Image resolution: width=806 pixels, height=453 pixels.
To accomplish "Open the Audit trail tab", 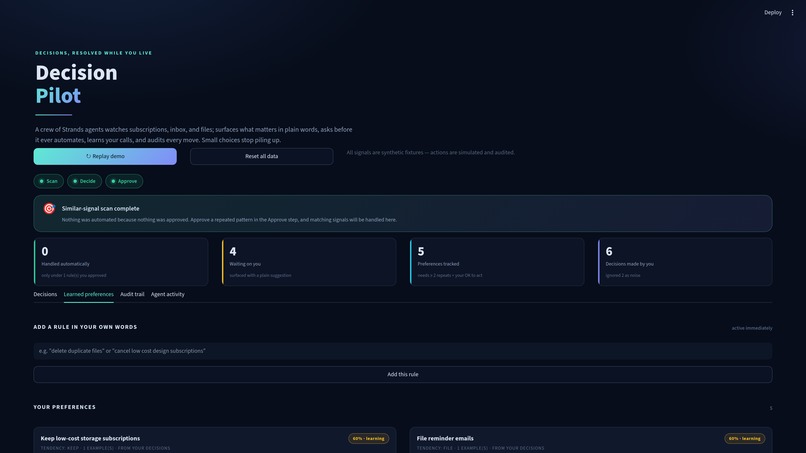I will 132,294.
